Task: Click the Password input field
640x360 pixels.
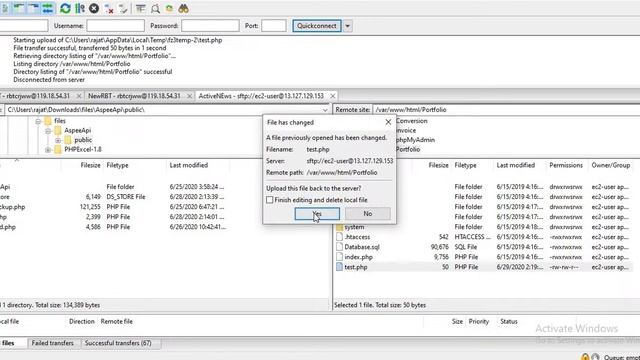Action: [210, 26]
